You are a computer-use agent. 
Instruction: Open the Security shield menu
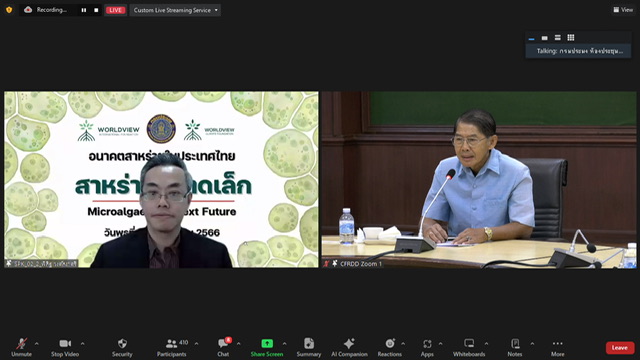point(122,347)
